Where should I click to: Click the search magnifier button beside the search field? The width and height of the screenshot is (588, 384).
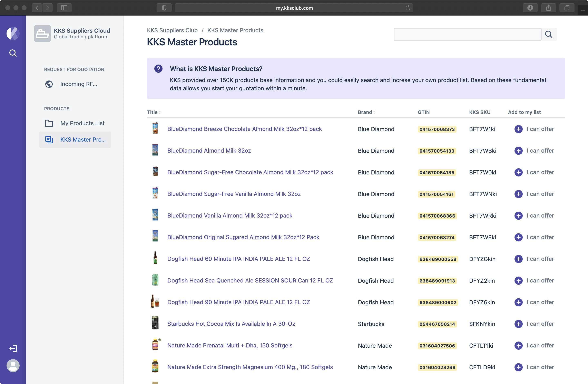(x=549, y=34)
